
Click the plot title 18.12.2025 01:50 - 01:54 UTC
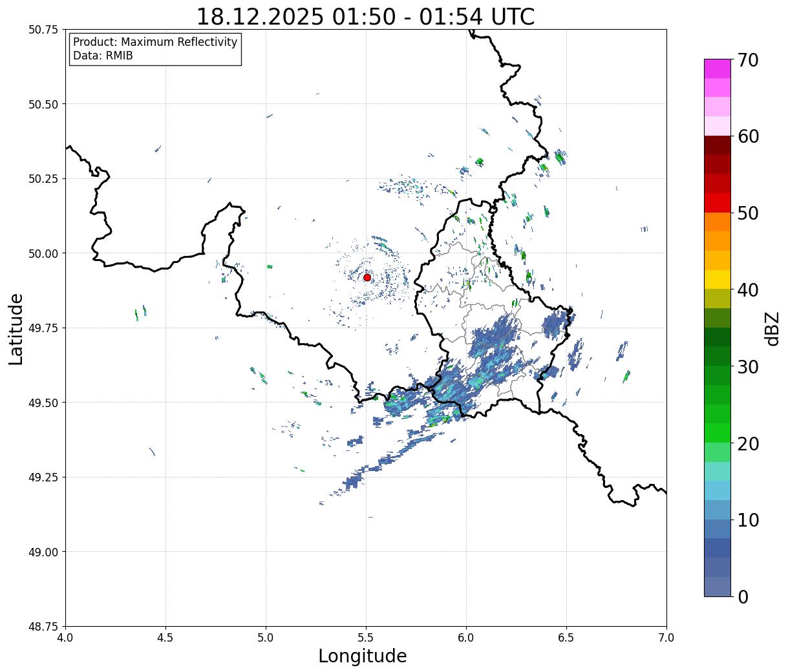tap(366, 16)
